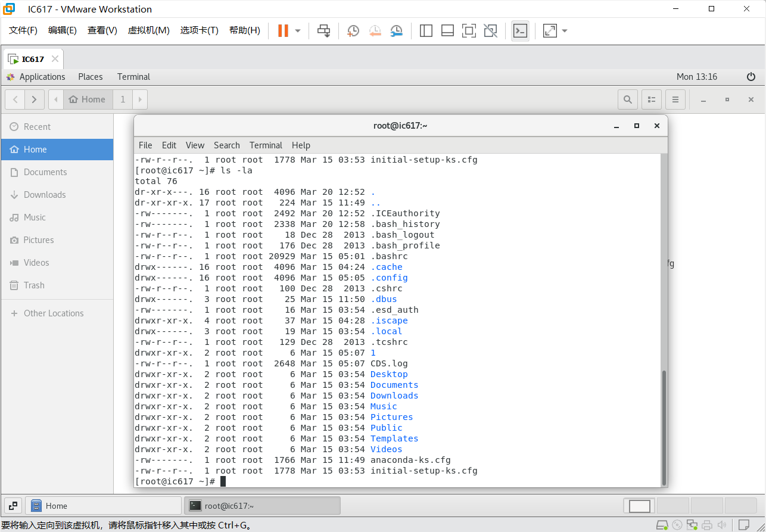
Task: Open Pictures in the Files sidebar
Action: pyautogui.click(x=57, y=240)
